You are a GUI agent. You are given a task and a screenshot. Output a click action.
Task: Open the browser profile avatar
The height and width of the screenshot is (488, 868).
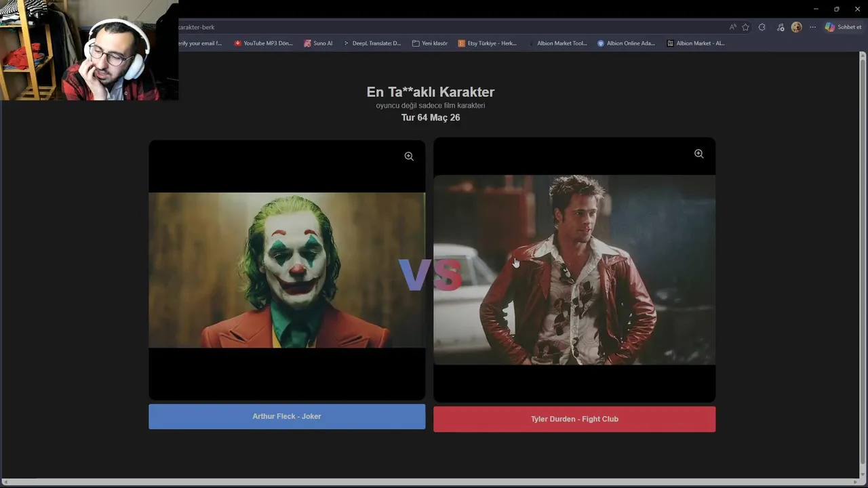tap(796, 27)
